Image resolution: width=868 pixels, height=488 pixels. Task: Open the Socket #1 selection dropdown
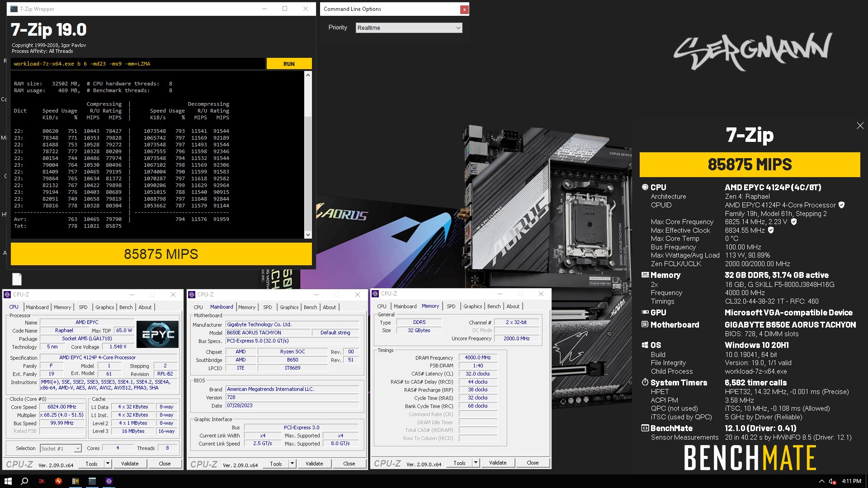click(x=61, y=448)
